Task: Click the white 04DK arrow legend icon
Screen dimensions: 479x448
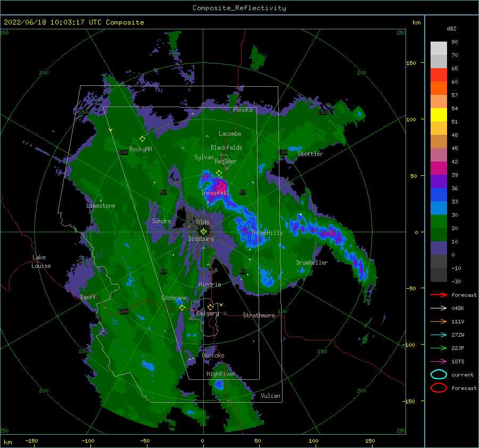Action: [439, 308]
